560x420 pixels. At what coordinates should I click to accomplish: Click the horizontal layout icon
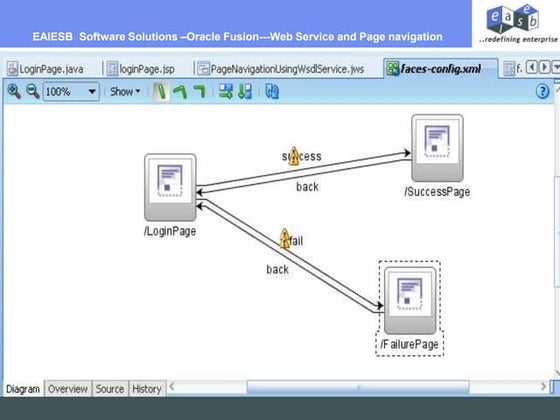pos(225,91)
